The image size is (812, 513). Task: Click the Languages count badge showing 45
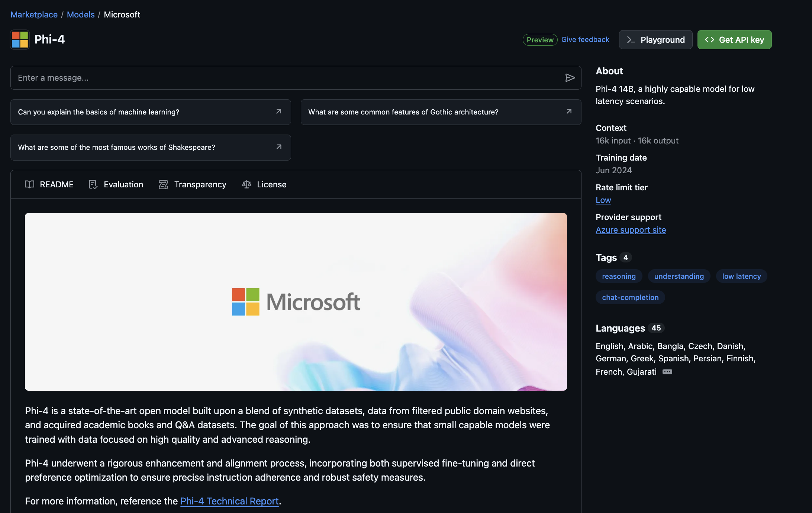tap(656, 328)
